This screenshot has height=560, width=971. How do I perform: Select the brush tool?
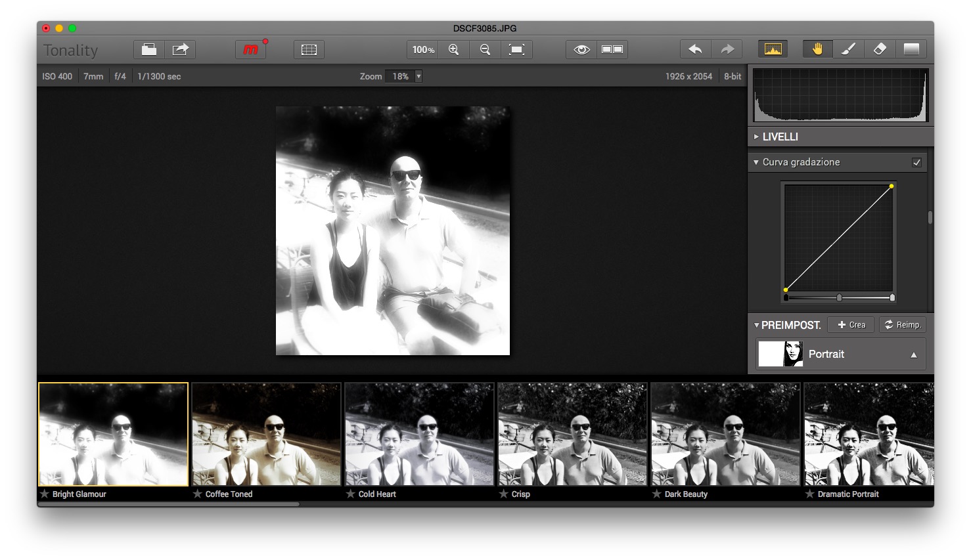coord(848,50)
